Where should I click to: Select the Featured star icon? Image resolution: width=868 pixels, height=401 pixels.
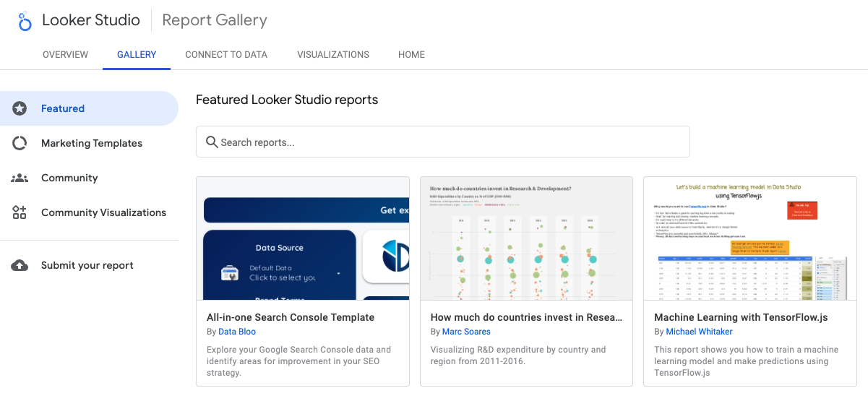[x=20, y=108]
